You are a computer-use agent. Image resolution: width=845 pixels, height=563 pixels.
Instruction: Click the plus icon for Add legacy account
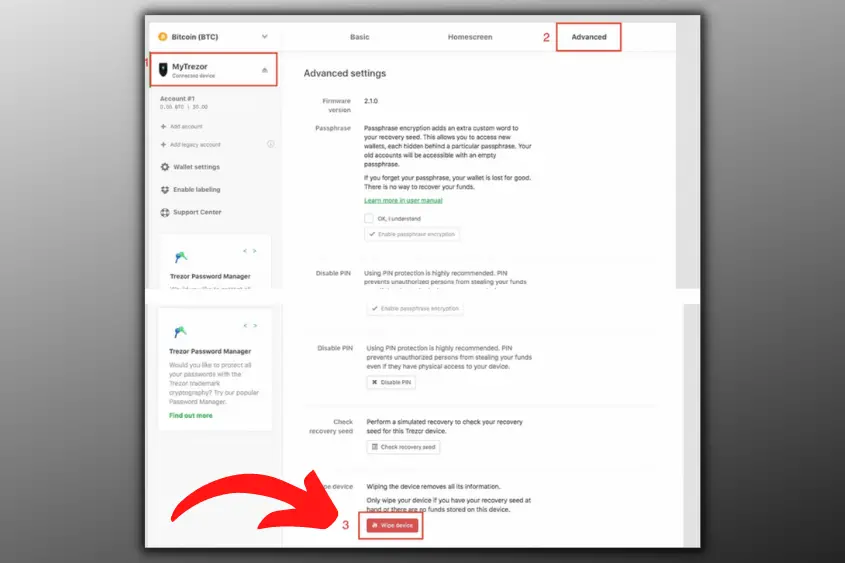[x=163, y=144]
